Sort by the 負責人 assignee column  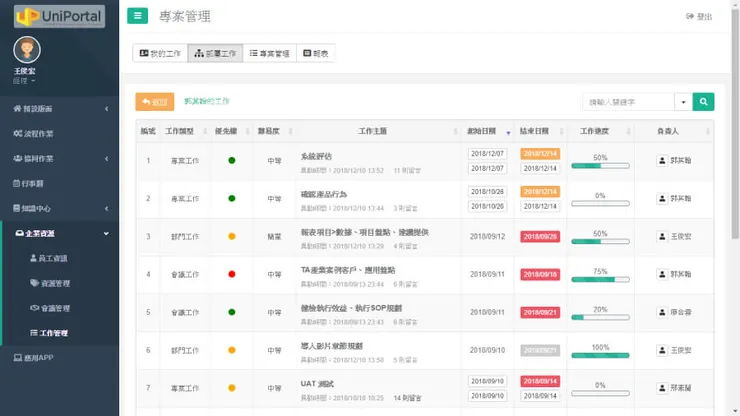tap(673, 131)
